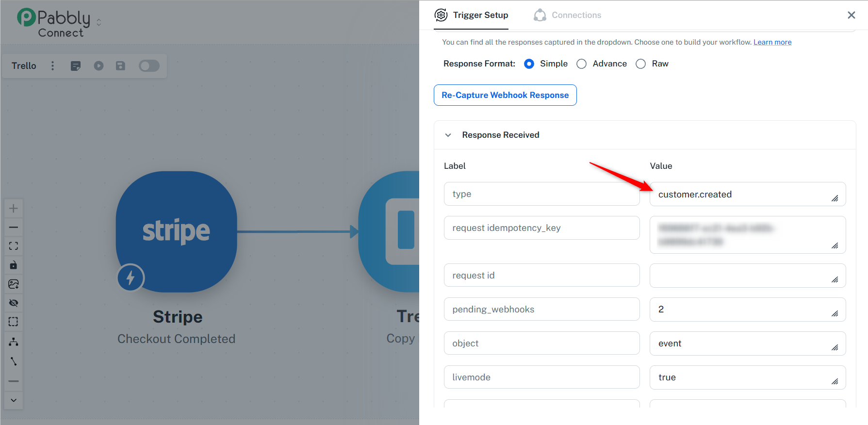Click the livemode label field
The width and height of the screenshot is (868, 425).
(542, 377)
